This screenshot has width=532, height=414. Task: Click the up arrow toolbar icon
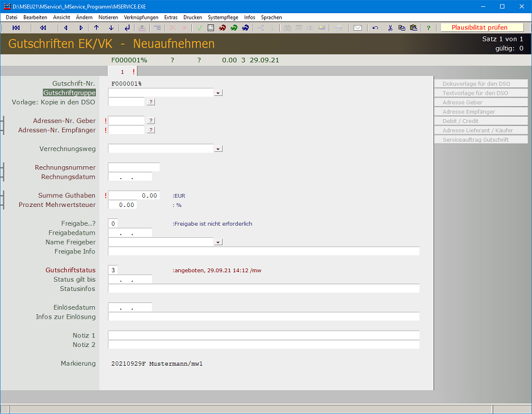(x=96, y=28)
